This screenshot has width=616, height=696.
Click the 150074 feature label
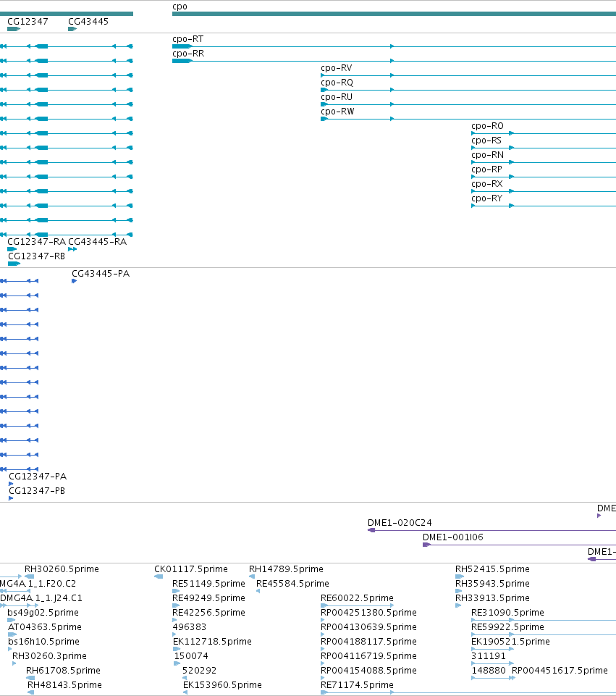[190, 656]
